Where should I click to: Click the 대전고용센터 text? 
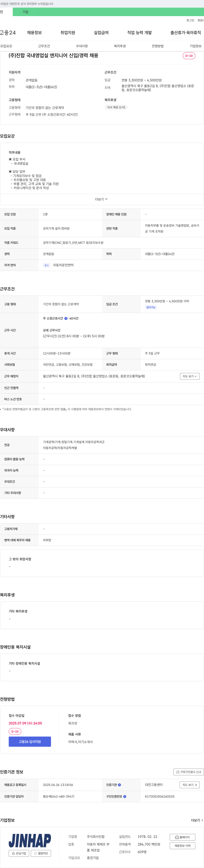(154, 785)
